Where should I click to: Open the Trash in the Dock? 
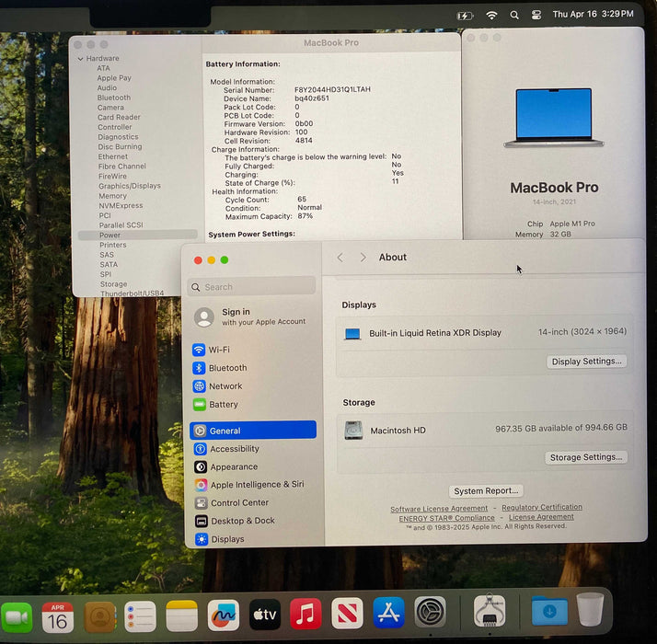[590, 610]
